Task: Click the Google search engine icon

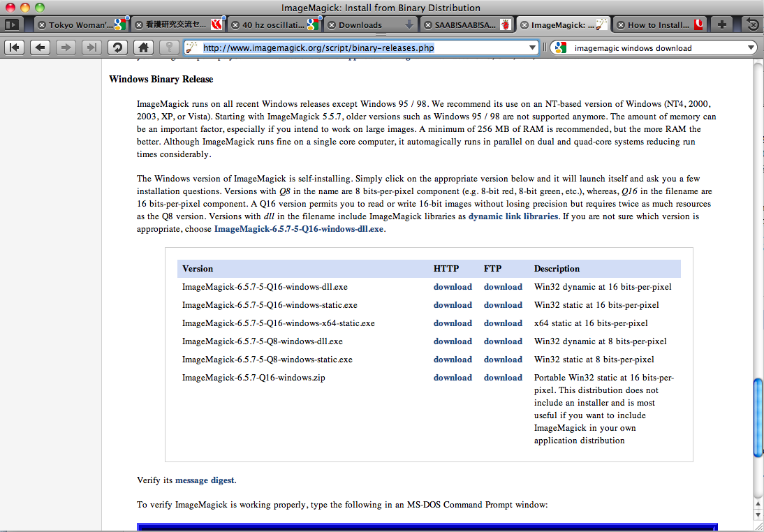Action: click(x=560, y=47)
